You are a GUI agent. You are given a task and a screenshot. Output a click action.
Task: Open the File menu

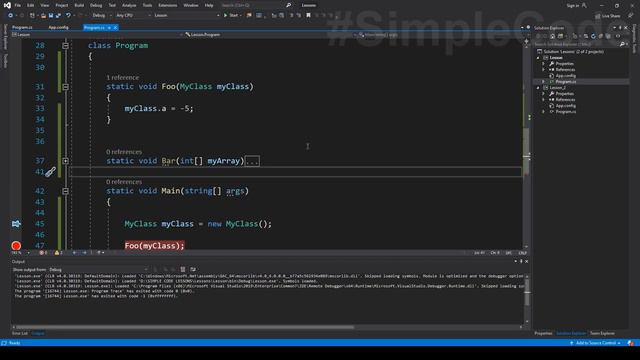(x=18, y=5)
